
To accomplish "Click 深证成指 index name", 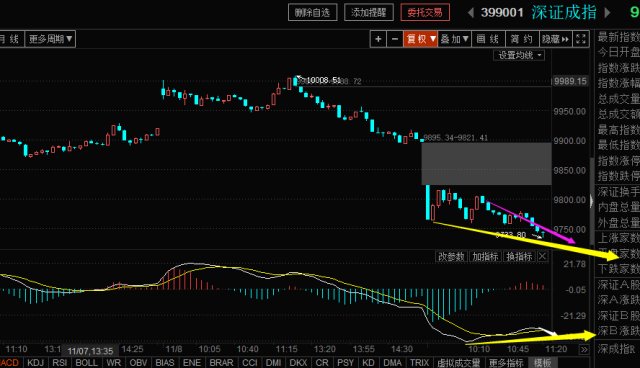I will click(x=564, y=13).
